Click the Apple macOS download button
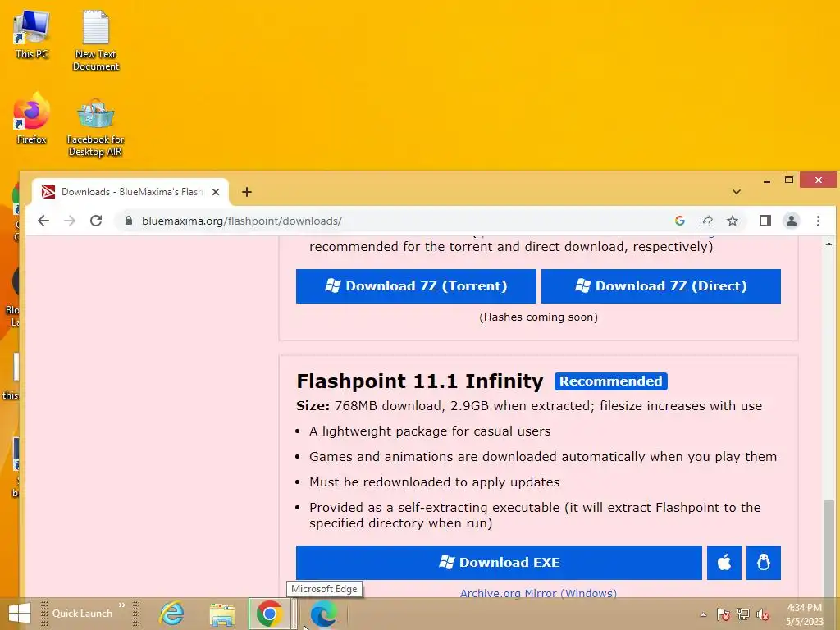Image resolution: width=840 pixels, height=630 pixels. pos(724,563)
